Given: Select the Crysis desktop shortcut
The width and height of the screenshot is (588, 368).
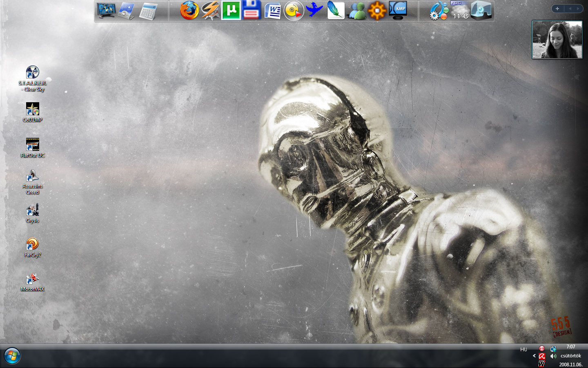Looking at the screenshot, I should (33, 213).
